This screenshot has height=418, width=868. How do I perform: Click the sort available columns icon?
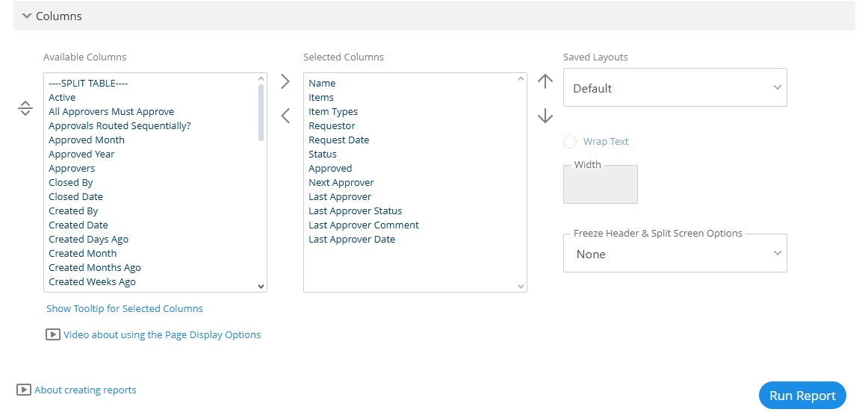coord(25,107)
